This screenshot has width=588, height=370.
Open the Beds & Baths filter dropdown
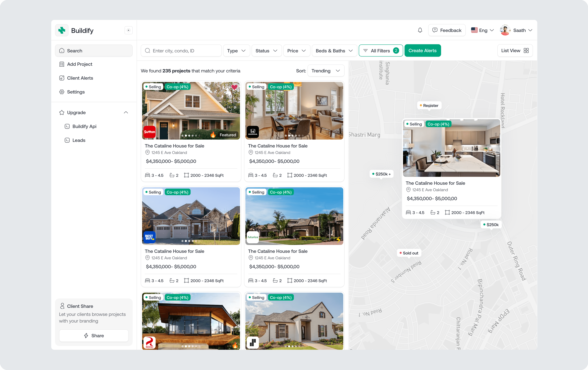point(334,51)
